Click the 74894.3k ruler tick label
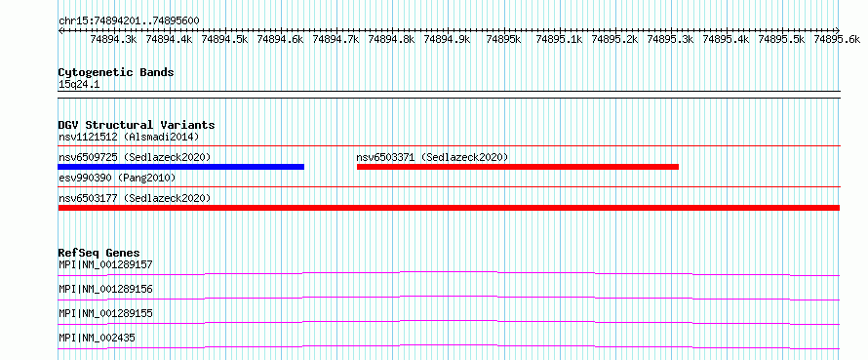868x360 pixels. tap(113, 39)
